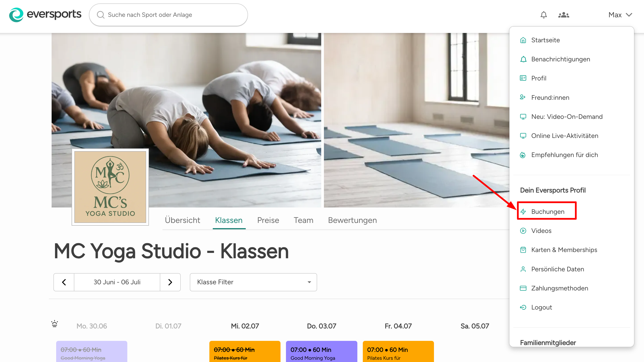Click the Startseite house icon
Viewport: 644px width, 362px height.
(x=523, y=40)
